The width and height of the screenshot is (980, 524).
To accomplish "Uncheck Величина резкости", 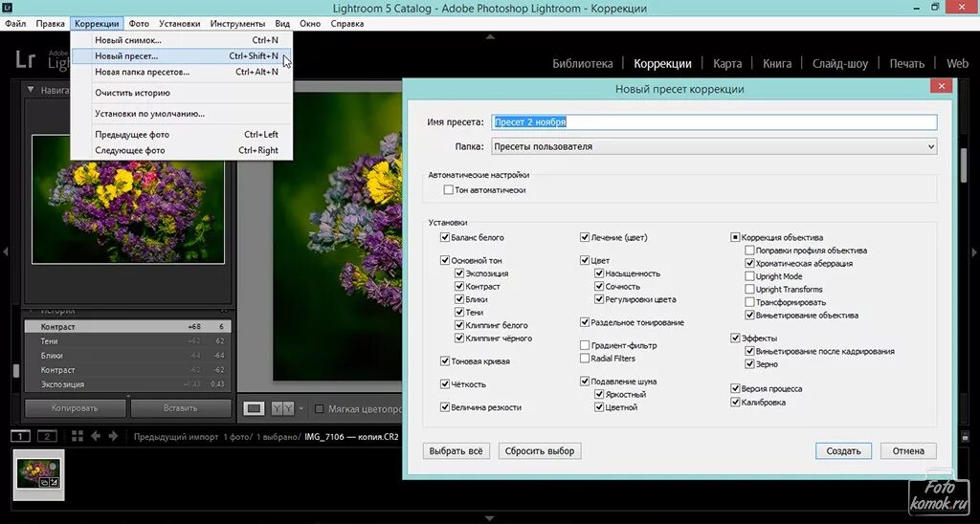I will click(x=445, y=407).
